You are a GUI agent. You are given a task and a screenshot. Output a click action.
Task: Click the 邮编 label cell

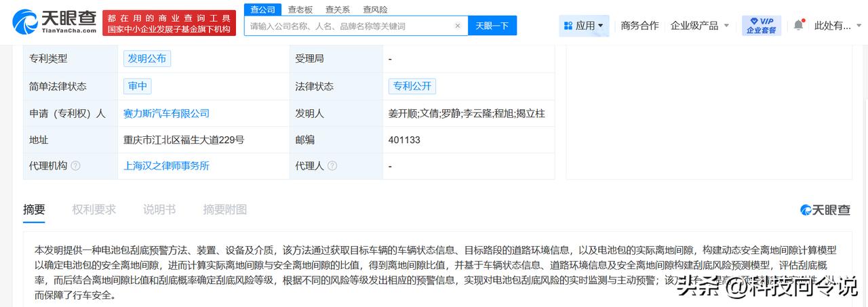[336, 140]
